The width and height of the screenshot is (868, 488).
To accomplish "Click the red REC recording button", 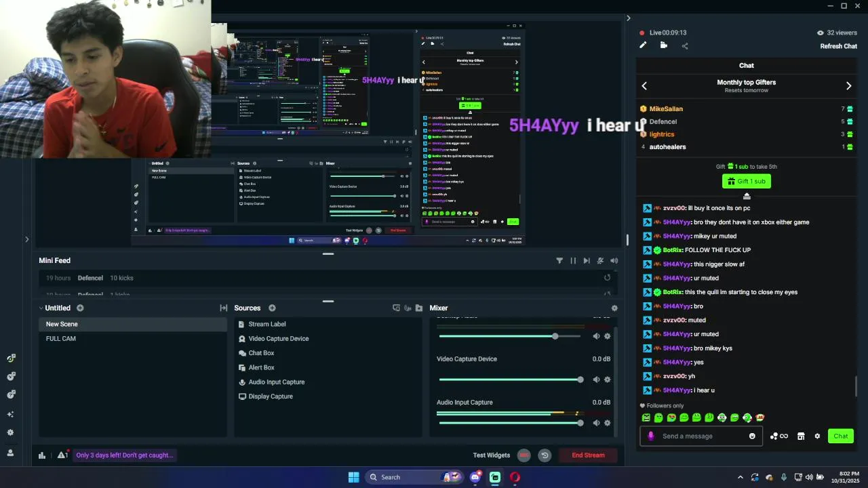I will pyautogui.click(x=524, y=455).
